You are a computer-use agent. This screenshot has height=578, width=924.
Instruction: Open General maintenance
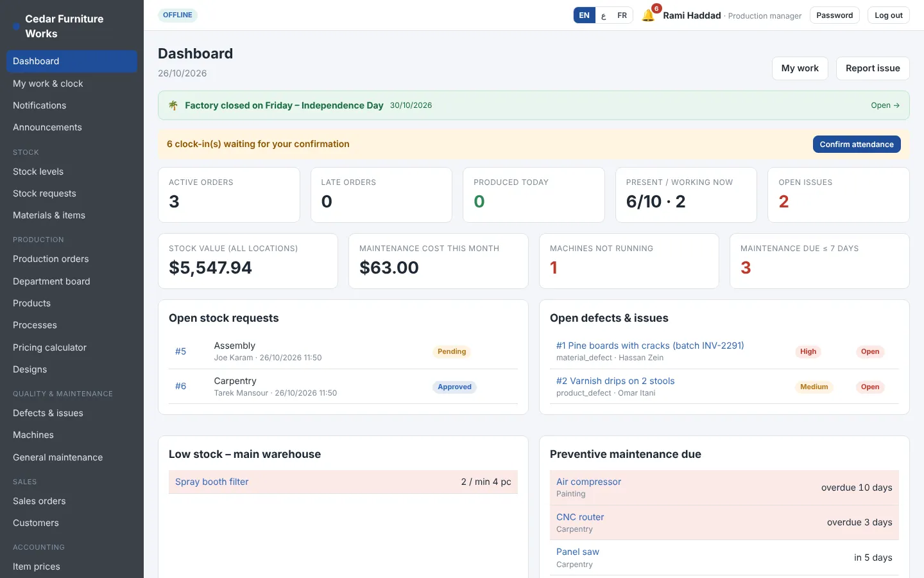click(71, 457)
